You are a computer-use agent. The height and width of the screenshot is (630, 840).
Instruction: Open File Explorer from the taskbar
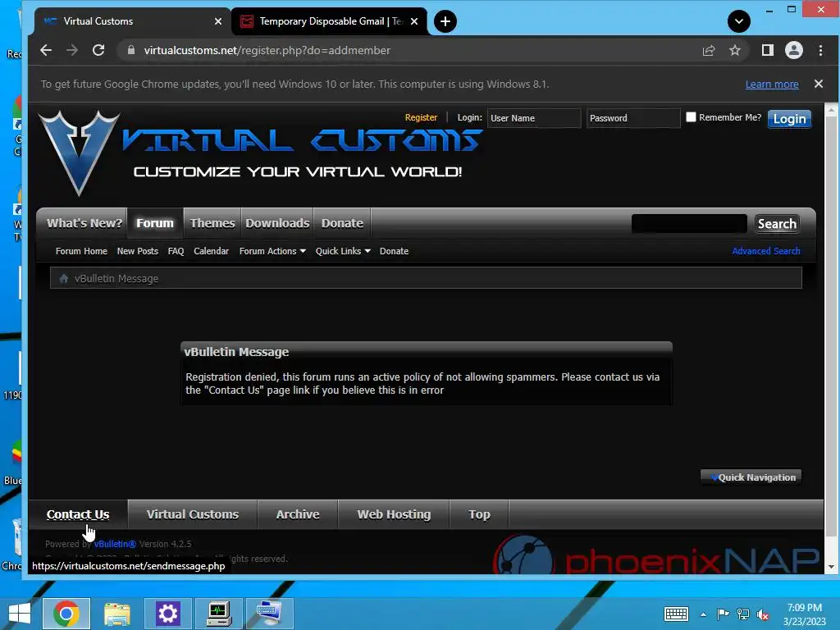pyautogui.click(x=116, y=614)
